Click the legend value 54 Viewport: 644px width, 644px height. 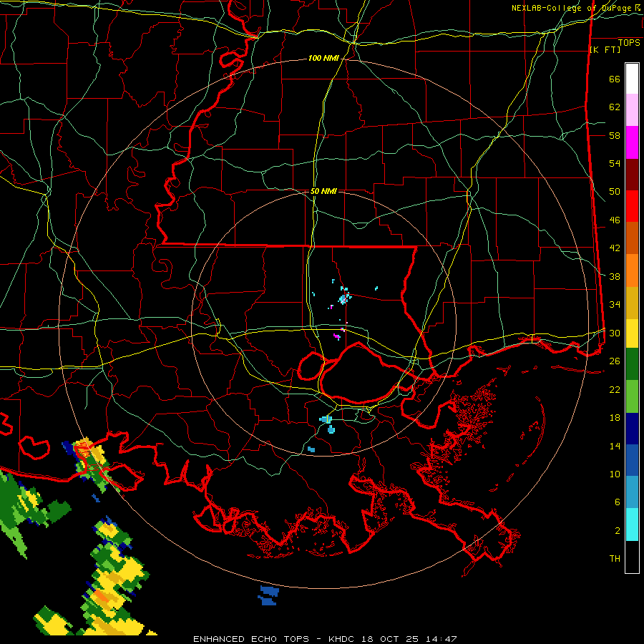pos(615,163)
